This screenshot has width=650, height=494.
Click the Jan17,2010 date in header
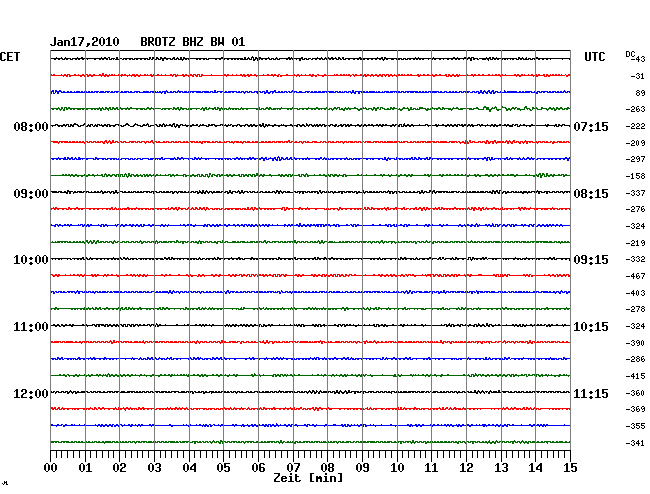click(x=85, y=42)
